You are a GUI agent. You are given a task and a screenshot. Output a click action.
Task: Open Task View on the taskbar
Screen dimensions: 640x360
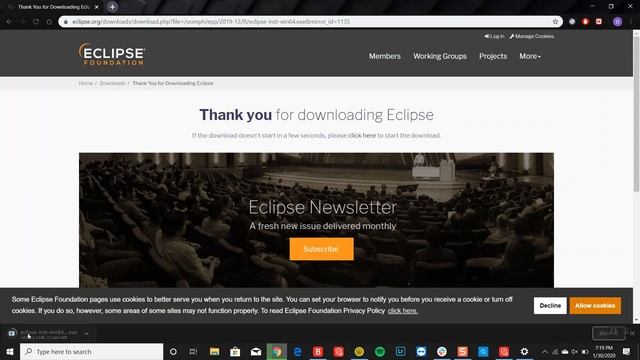coord(193,351)
